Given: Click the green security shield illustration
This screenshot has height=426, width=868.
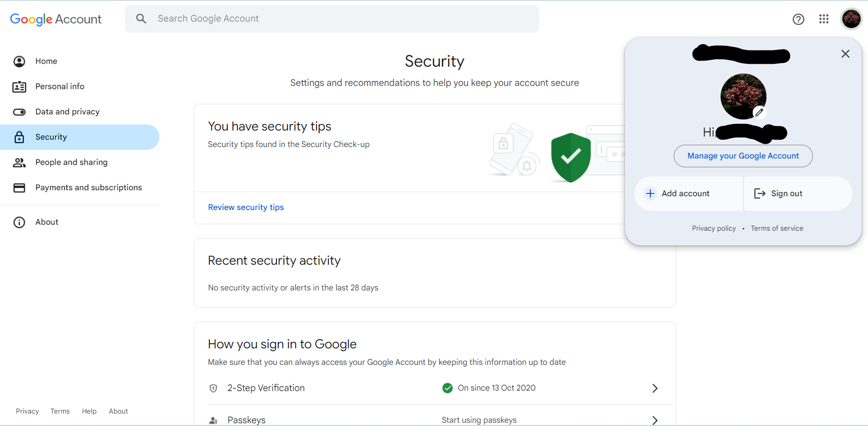Looking at the screenshot, I should [x=571, y=158].
